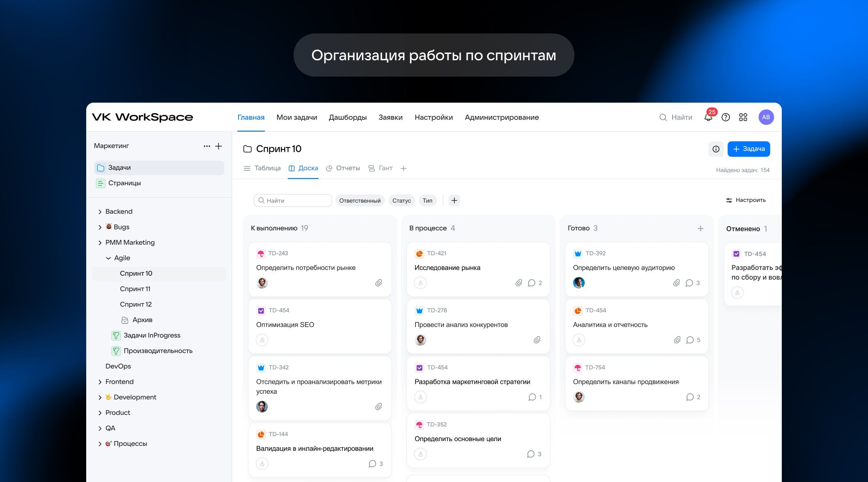Open the Статус filter dropdown
The height and width of the screenshot is (482, 868).
pyautogui.click(x=402, y=200)
